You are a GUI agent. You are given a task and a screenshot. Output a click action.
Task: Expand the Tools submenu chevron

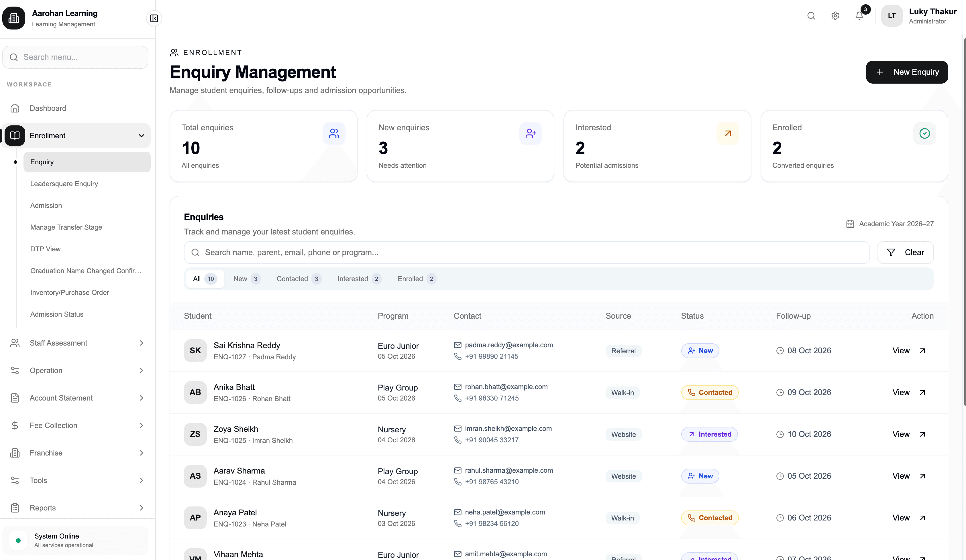[142, 480]
